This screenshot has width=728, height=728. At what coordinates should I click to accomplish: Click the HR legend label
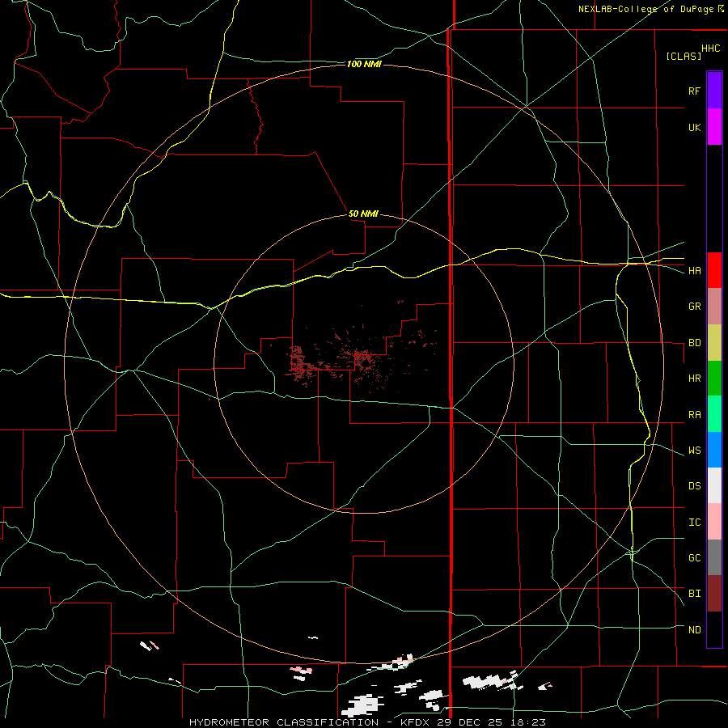coord(694,379)
